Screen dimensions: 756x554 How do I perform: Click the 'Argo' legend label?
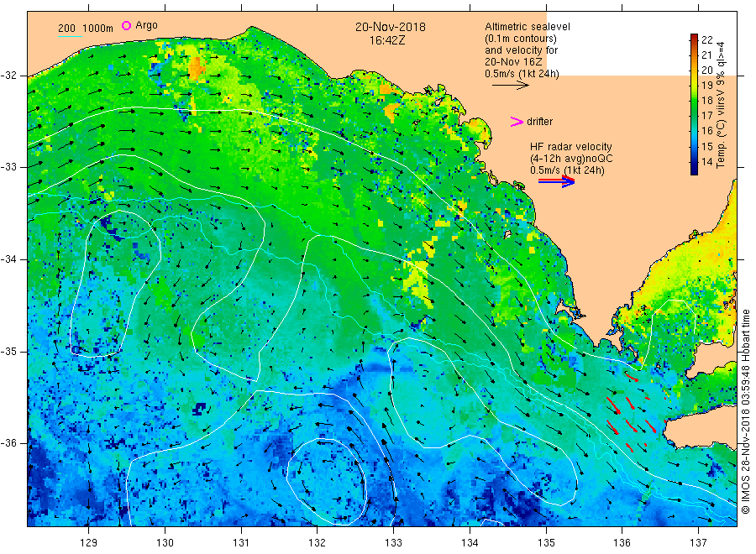146,25
